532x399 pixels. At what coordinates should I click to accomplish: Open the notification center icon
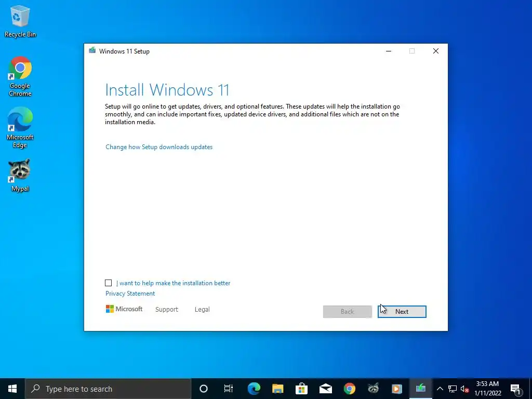pos(515,389)
